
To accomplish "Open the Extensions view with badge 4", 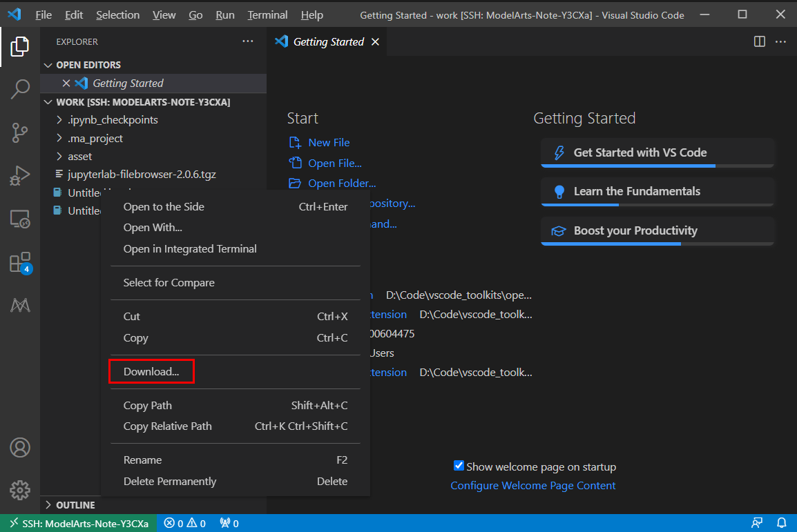I will click(x=21, y=263).
